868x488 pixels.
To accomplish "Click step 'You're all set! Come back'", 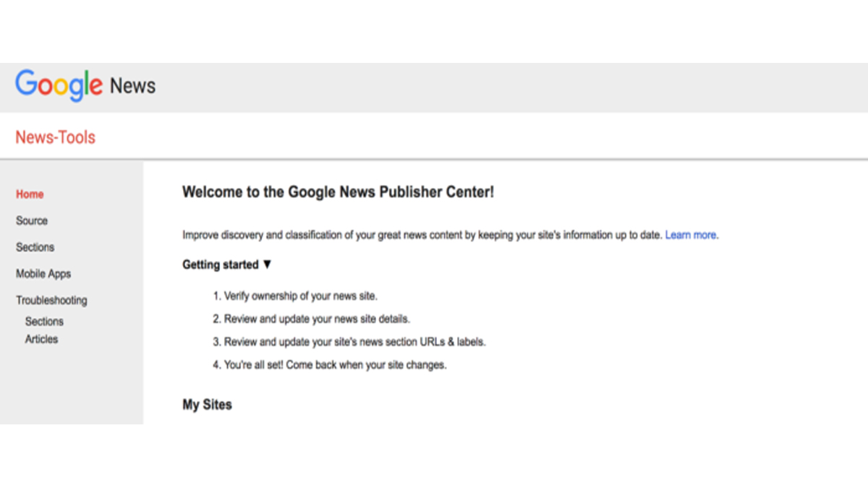I will (330, 365).
